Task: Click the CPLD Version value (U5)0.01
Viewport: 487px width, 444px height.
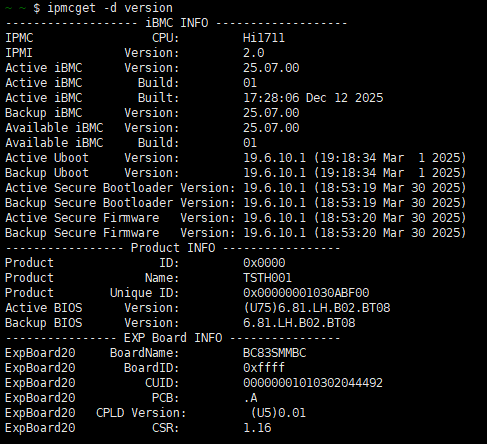Action: (x=278, y=413)
